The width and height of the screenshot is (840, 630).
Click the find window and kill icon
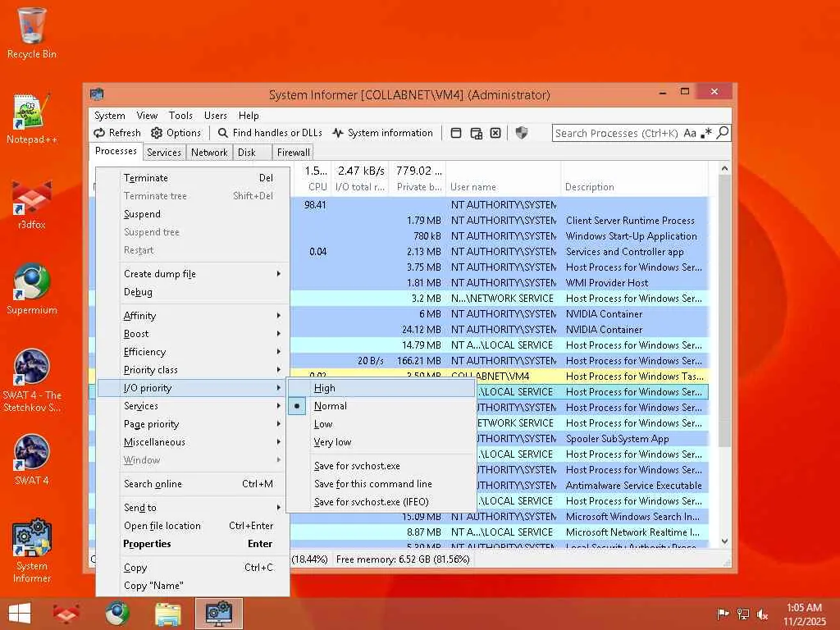(495, 133)
